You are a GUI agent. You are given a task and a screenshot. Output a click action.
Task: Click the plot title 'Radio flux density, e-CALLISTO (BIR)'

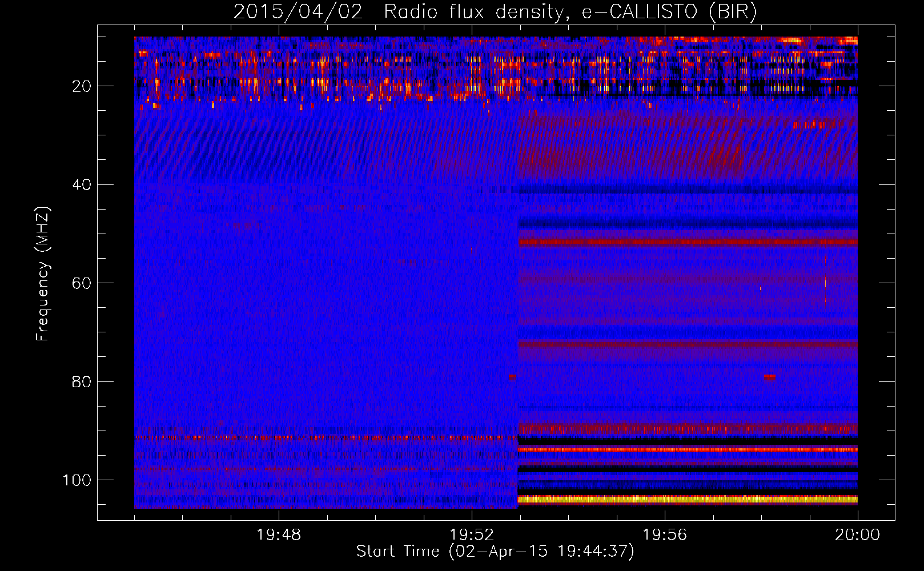click(571, 12)
